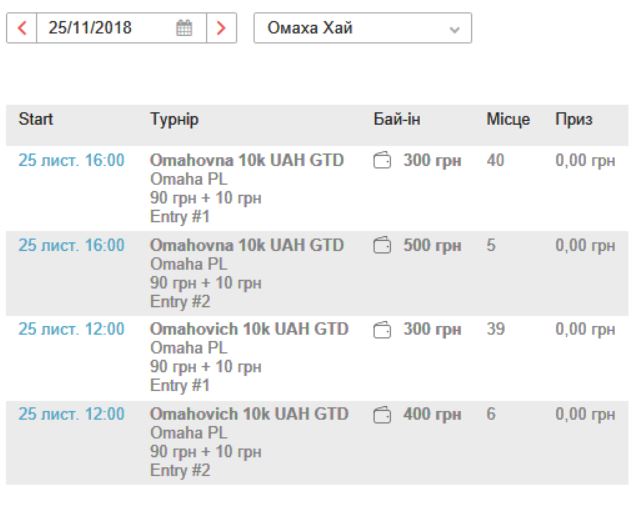This screenshot has height=520, width=635.
Task: Click wallet icon beside 300 грн Omahovna
Action: [x=381, y=161]
